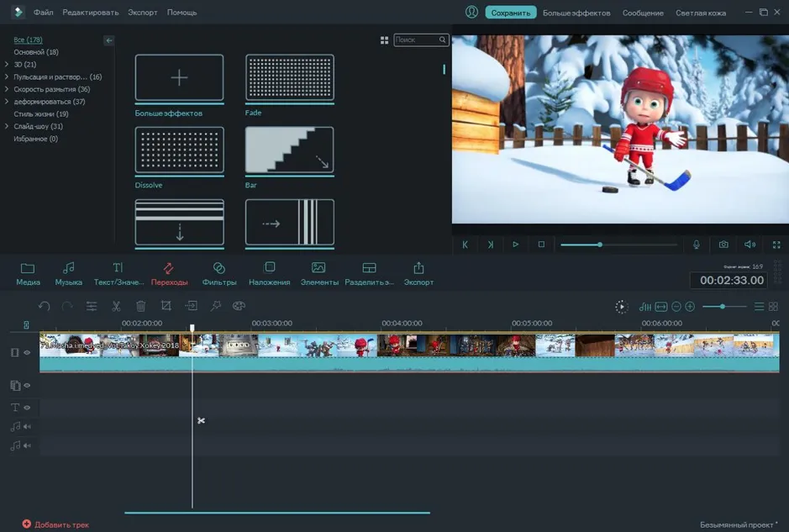Viewport: 789px width, 532px height.
Task: Open the Текст/Значе... tab
Action: [118, 274]
